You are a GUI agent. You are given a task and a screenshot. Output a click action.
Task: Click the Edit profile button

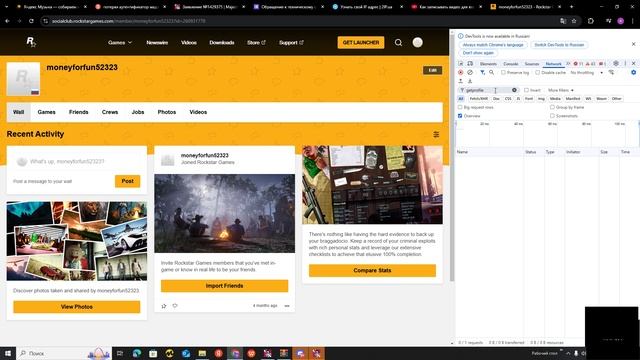pos(433,70)
